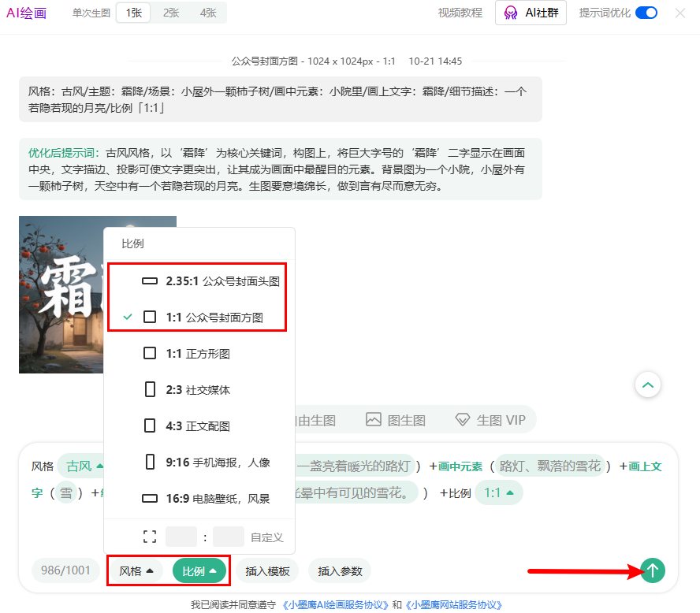The height and width of the screenshot is (613, 700).
Task: Click the 986/1001 character counter
Action: tap(65, 570)
